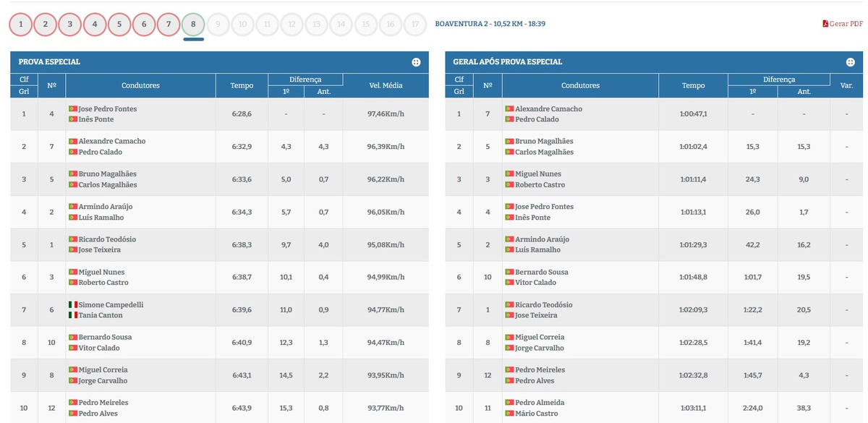Select stage 6 circle
This screenshot has height=423, width=868.
pyautogui.click(x=144, y=24)
